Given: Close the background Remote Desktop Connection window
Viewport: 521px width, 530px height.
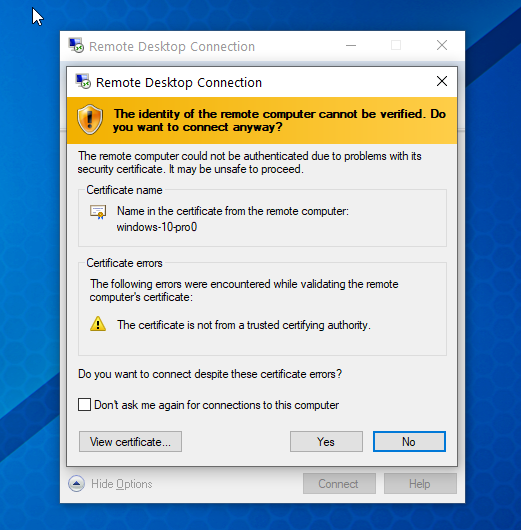Looking at the screenshot, I should coord(442,45).
